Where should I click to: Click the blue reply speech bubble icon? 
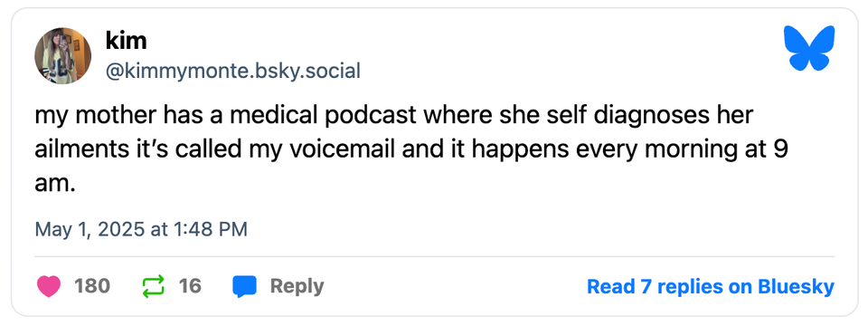(x=245, y=287)
